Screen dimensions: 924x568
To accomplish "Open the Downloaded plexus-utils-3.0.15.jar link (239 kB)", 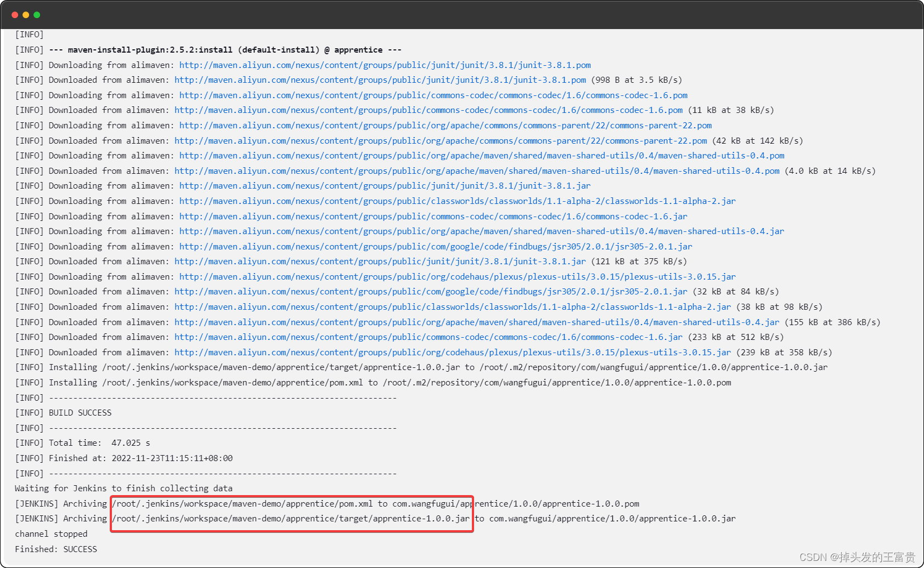I will click(x=453, y=353).
